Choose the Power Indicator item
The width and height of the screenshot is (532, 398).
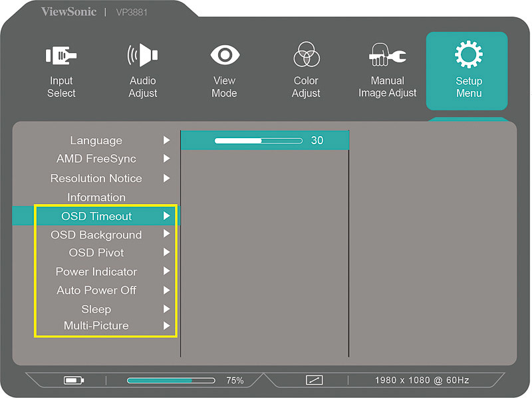coord(96,272)
